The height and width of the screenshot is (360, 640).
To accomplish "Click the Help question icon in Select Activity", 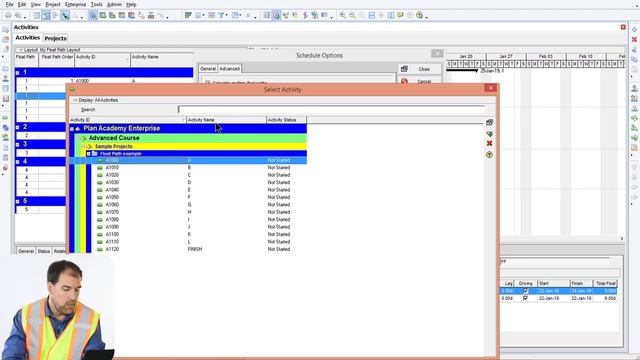I will 489,155.
